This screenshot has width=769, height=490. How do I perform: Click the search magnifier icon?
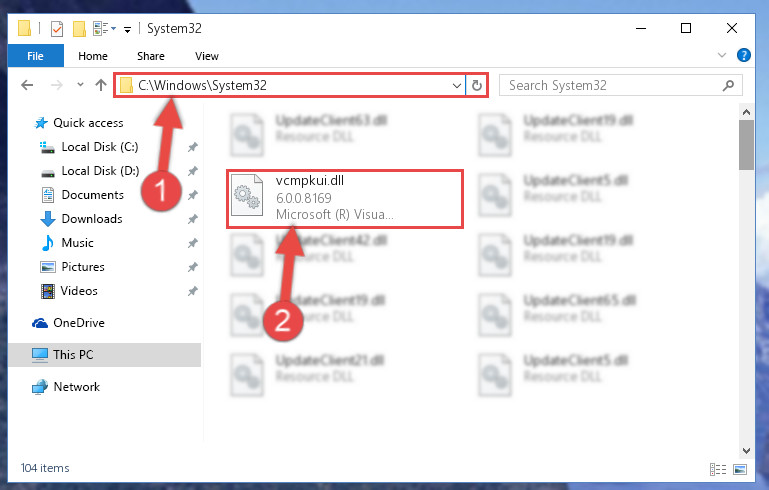point(728,85)
